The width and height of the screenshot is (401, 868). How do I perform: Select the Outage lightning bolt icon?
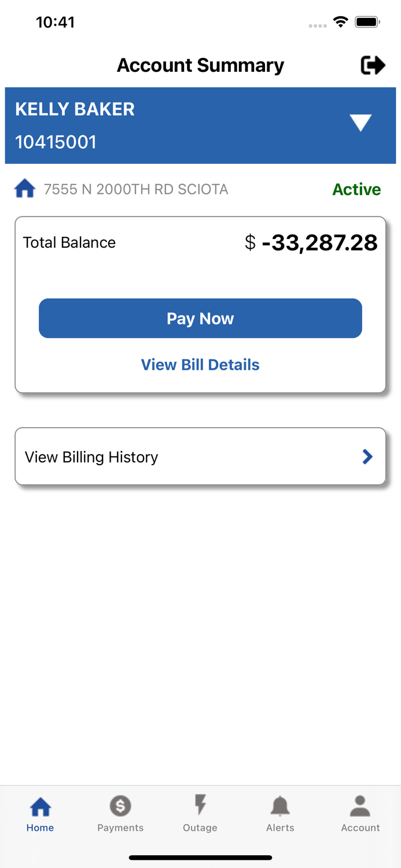[x=200, y=806]
